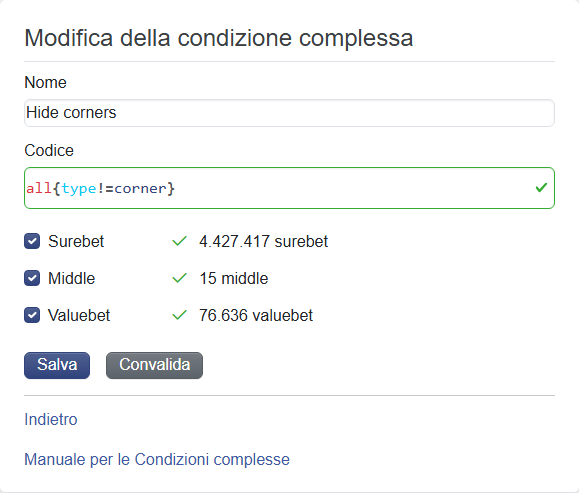
Task: Click into the Codice code field
Action: (x=290, y=188)
